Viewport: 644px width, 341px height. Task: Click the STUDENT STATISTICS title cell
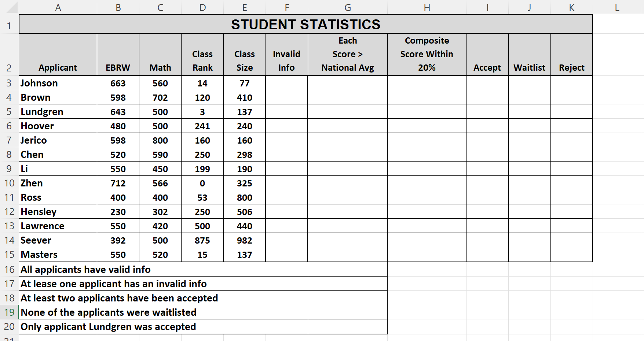click(305, 24)
